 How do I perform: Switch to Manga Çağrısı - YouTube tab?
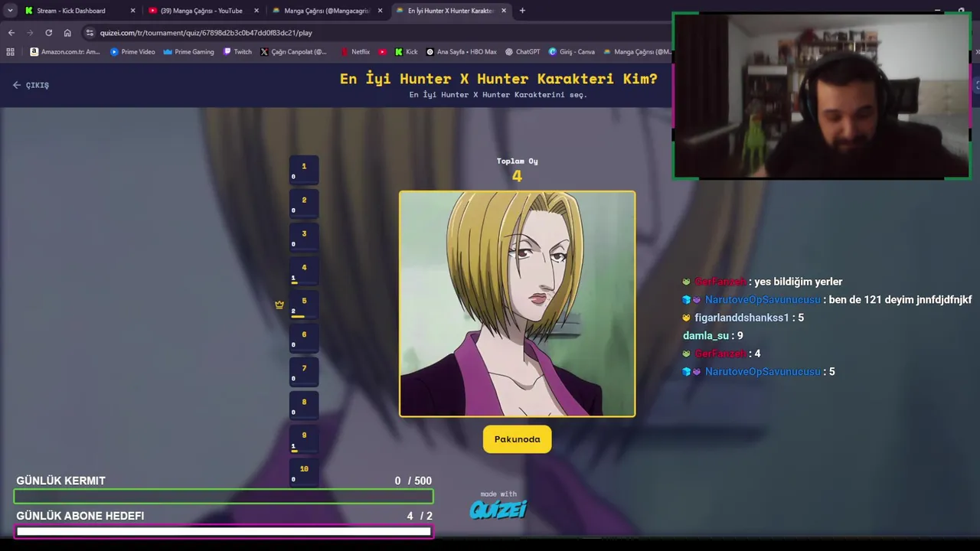point(202,11)
